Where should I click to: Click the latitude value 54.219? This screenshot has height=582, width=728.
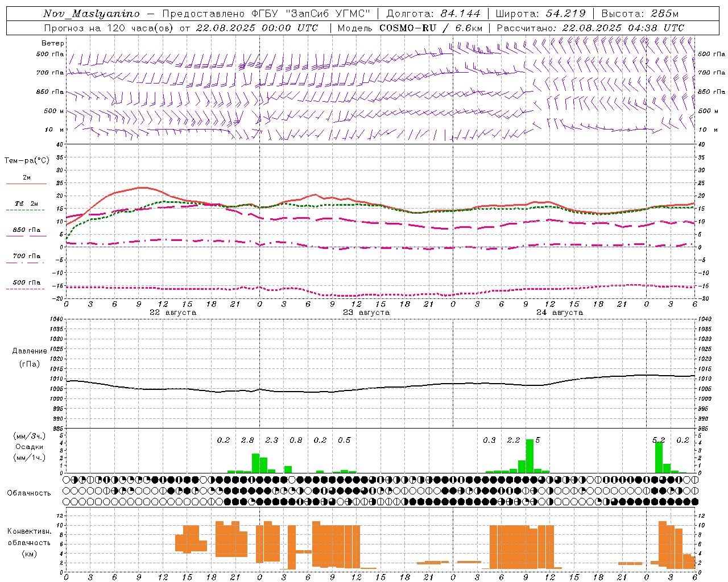565,14
